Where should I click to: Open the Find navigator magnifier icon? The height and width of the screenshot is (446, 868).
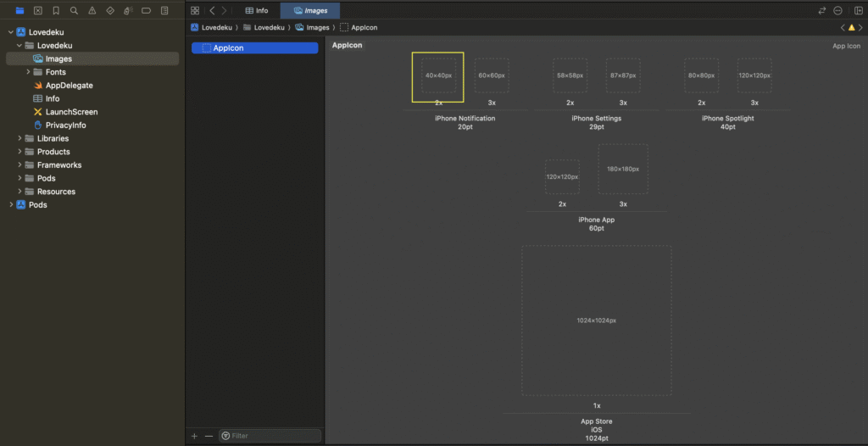coord(74,11)
